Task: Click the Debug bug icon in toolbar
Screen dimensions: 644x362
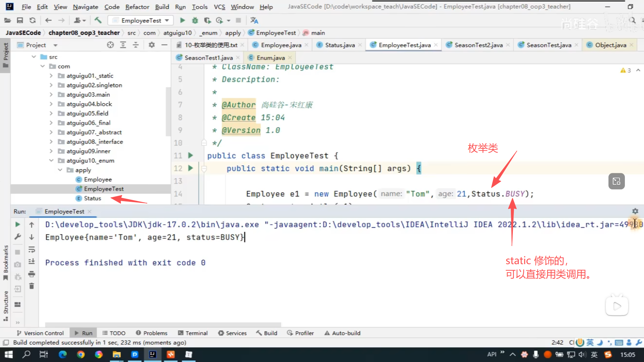Action: 195,20
